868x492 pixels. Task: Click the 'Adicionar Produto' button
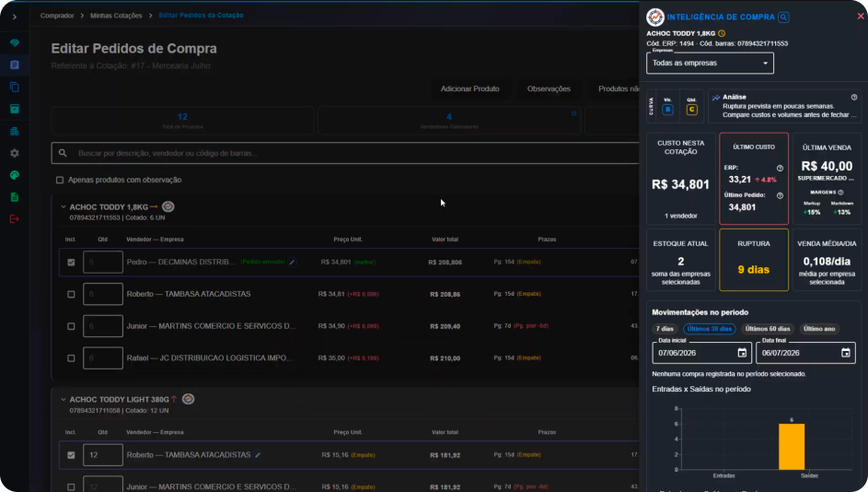tap(470, 88)
